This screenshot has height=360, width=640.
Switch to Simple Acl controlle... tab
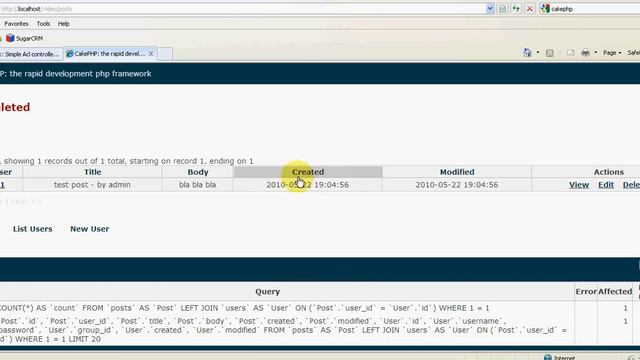tap(31, 54)
